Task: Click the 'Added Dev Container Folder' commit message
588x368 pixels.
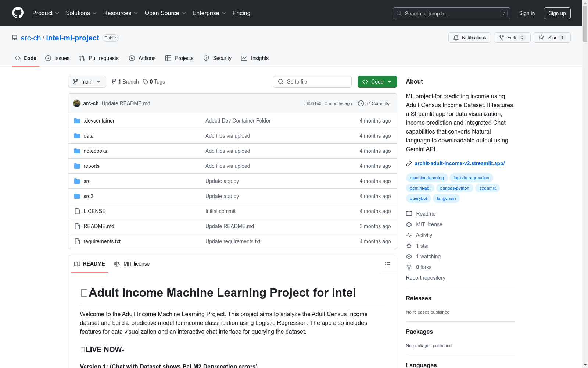Action: pyautogui.click(x=238, y=121)
